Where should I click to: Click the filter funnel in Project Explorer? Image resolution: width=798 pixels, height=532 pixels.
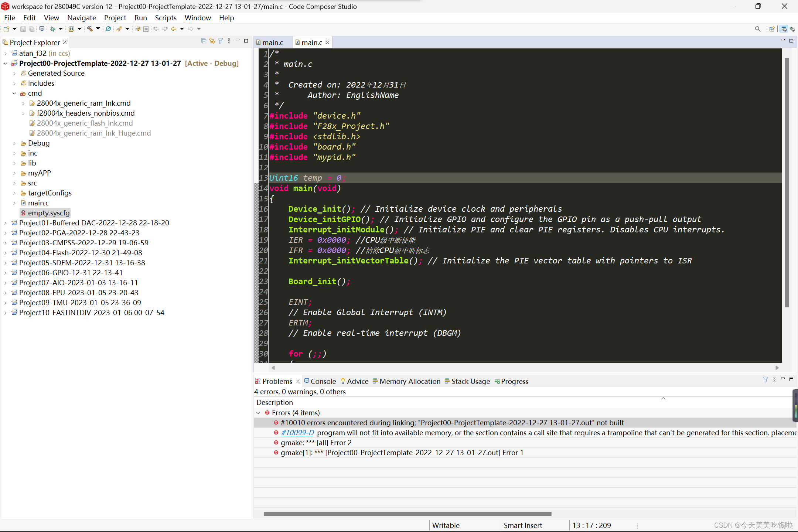[x=220, y=41]
